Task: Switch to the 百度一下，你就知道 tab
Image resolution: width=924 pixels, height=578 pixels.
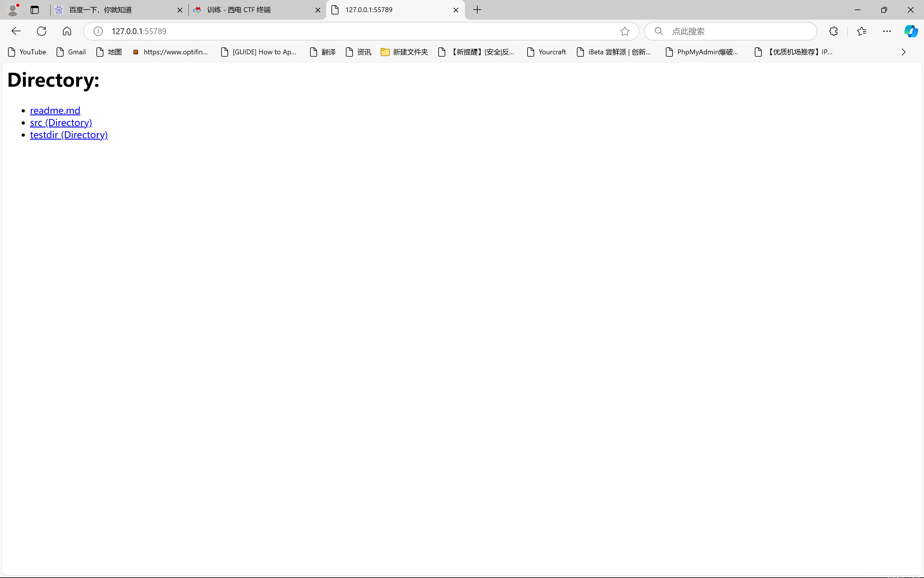Action: 119,10
